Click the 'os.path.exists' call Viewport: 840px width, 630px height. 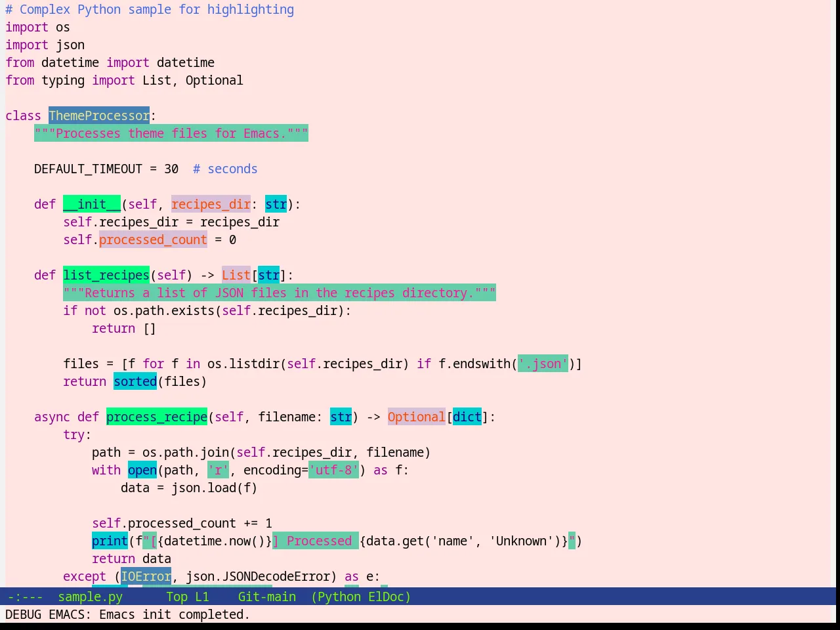164,310
